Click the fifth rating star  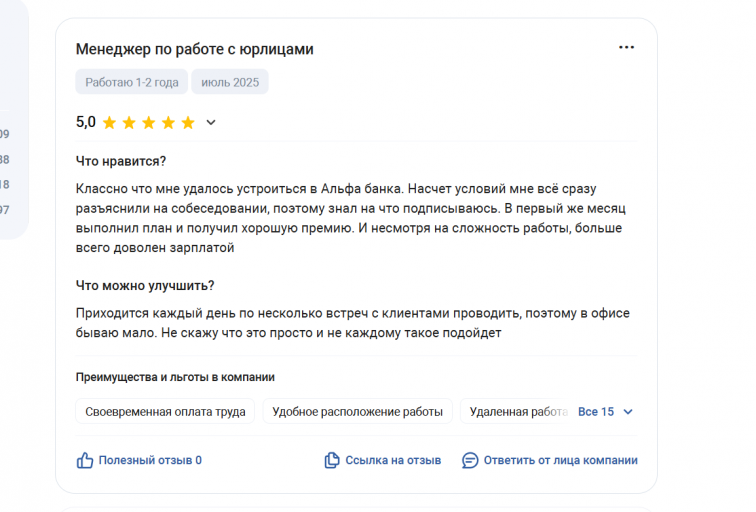point(188,122)
